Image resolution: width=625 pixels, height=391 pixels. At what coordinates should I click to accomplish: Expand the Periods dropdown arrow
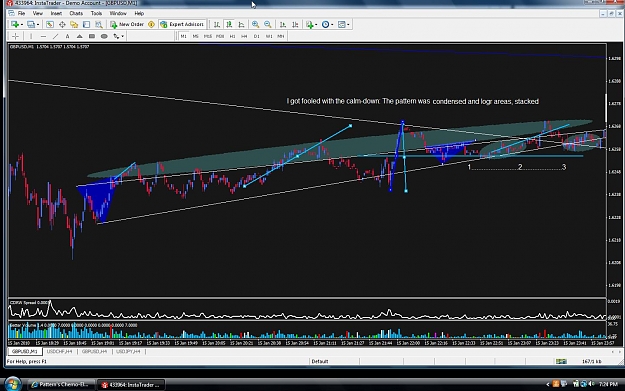tap(332, 25)
